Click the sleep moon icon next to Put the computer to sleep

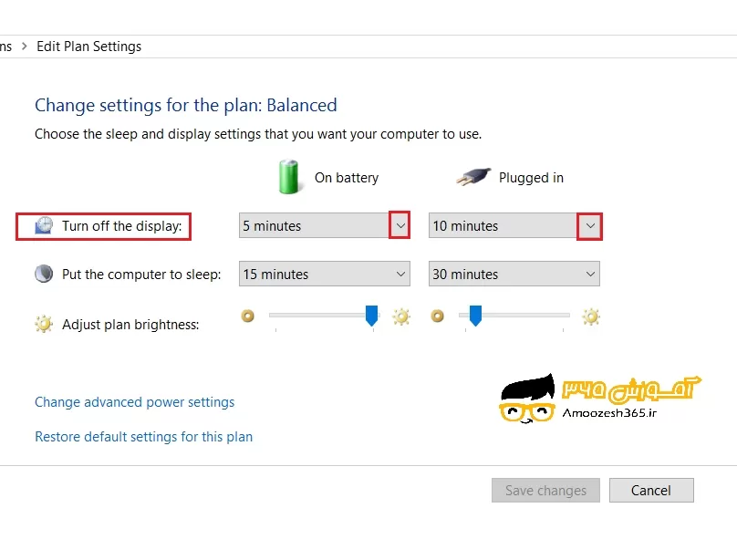point(43,274)
